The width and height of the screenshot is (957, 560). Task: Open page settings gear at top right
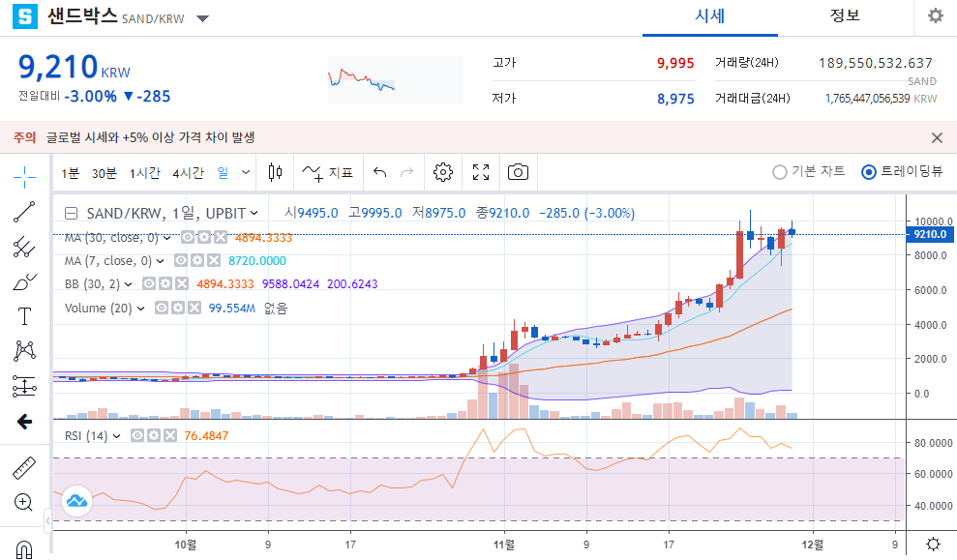tap(935, 15)
